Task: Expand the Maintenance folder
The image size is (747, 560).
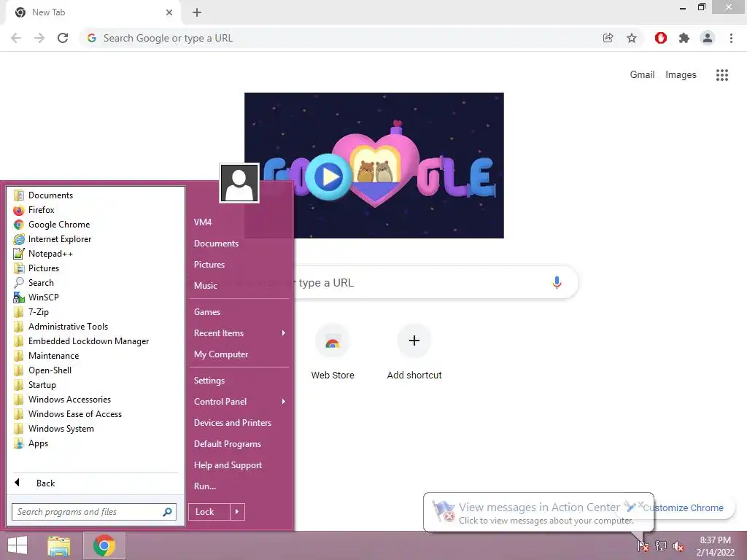Action: point(53,356)
